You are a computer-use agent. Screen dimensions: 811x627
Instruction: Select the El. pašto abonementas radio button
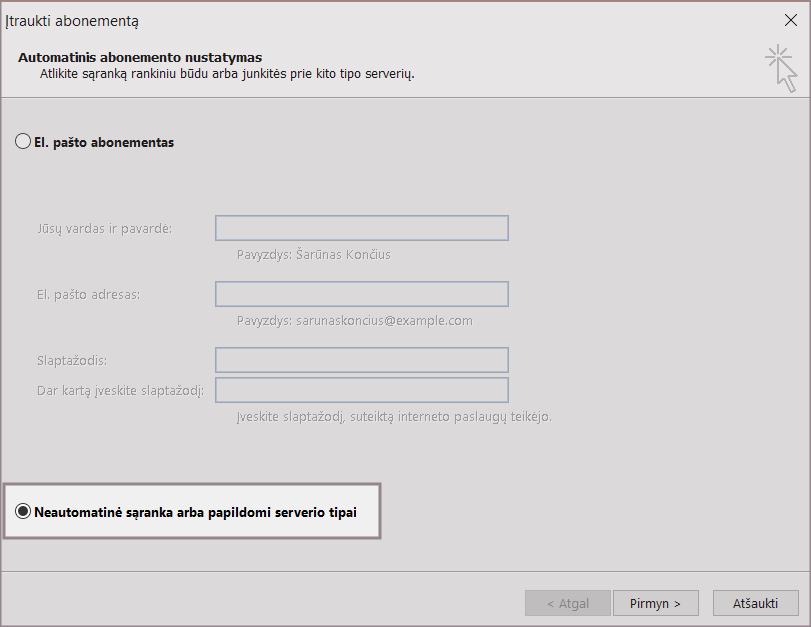[x=23, y=142]
